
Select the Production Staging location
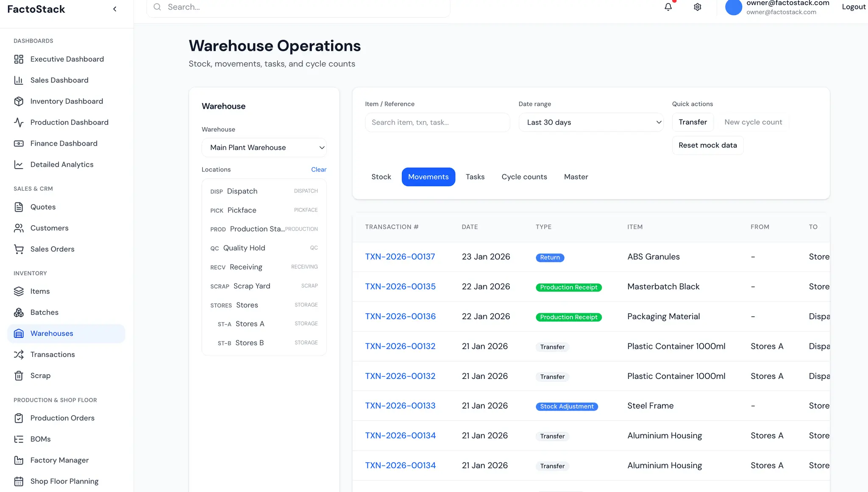pos(264,229)
